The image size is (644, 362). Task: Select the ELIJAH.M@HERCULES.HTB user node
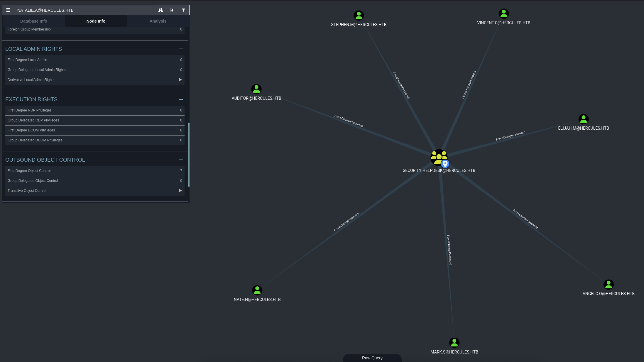pyautogui.click(x=583, y=119)
